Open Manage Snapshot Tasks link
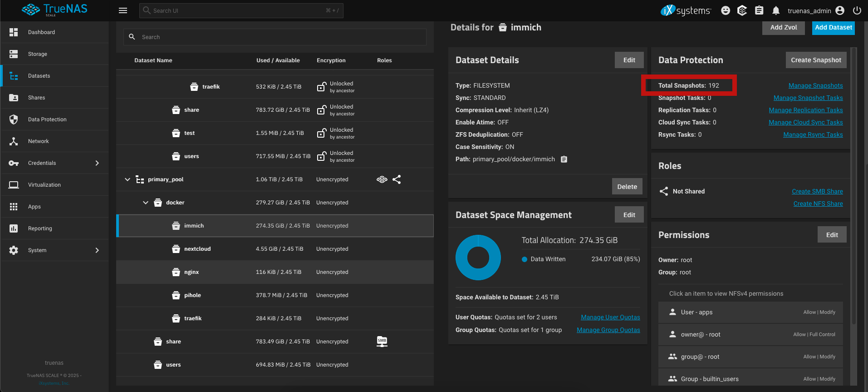 tap(808, 98)
